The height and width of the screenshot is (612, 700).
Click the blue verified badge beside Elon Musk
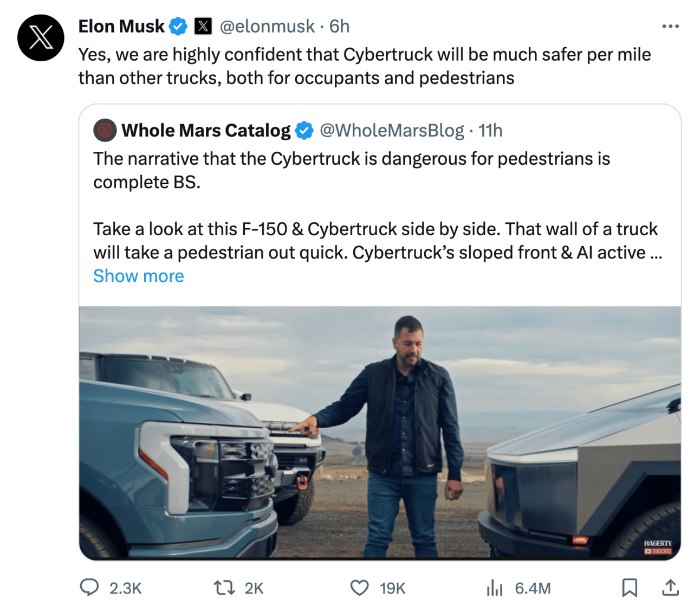pos(178,26)
